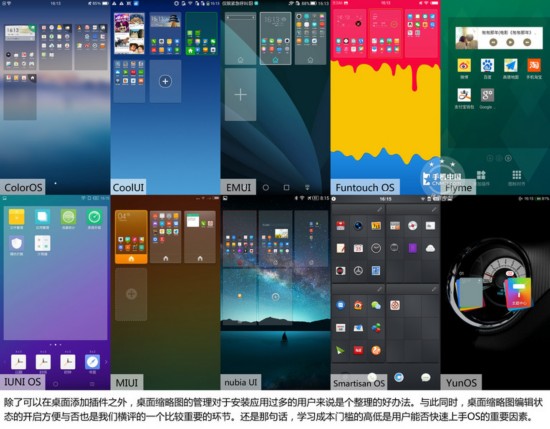
Task: Open the orange Taobao icon in Flyme
Action: point(534,66)
